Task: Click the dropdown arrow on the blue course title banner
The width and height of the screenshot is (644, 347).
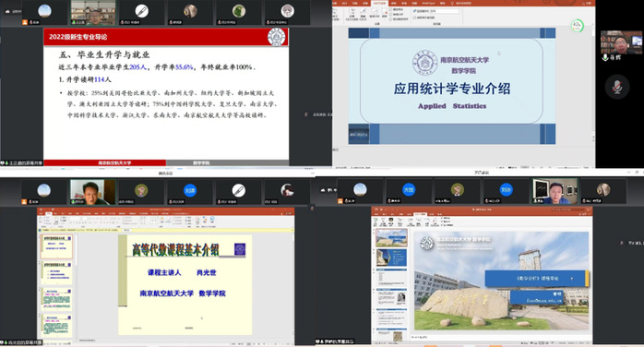Action: [572, 279]
